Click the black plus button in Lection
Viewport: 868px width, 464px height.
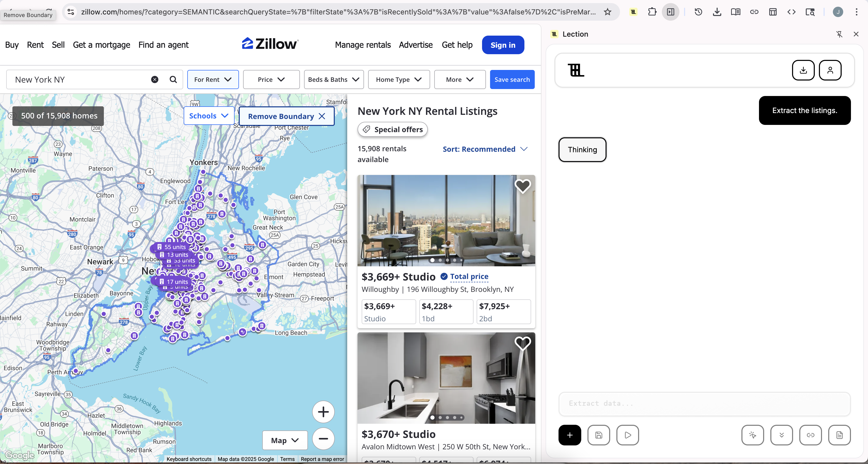569,435
